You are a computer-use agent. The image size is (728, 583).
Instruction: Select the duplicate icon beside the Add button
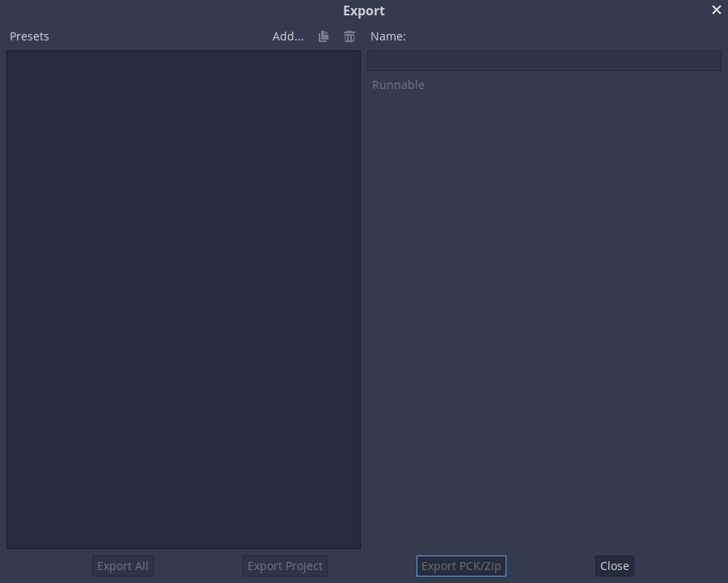pos(323,36)
